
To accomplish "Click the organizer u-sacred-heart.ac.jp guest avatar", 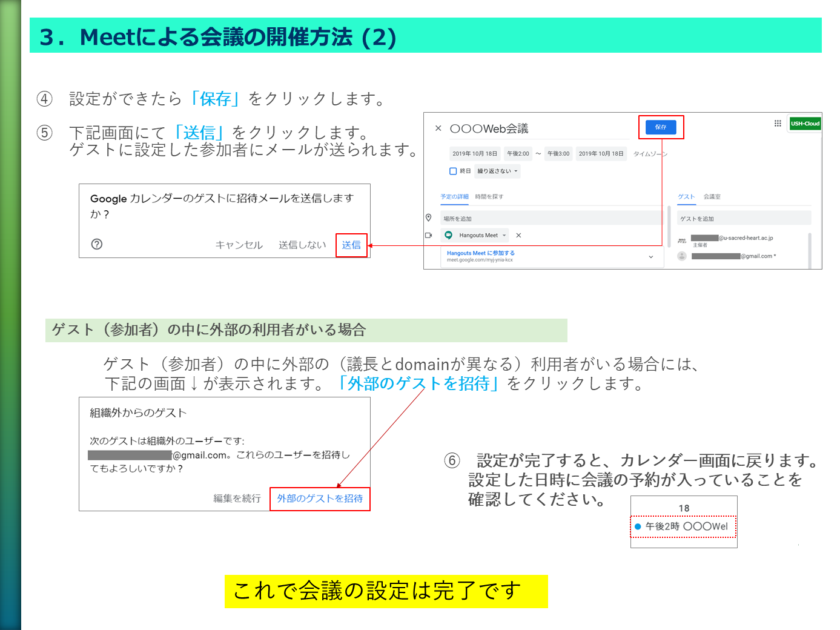I will coord(682,240).
